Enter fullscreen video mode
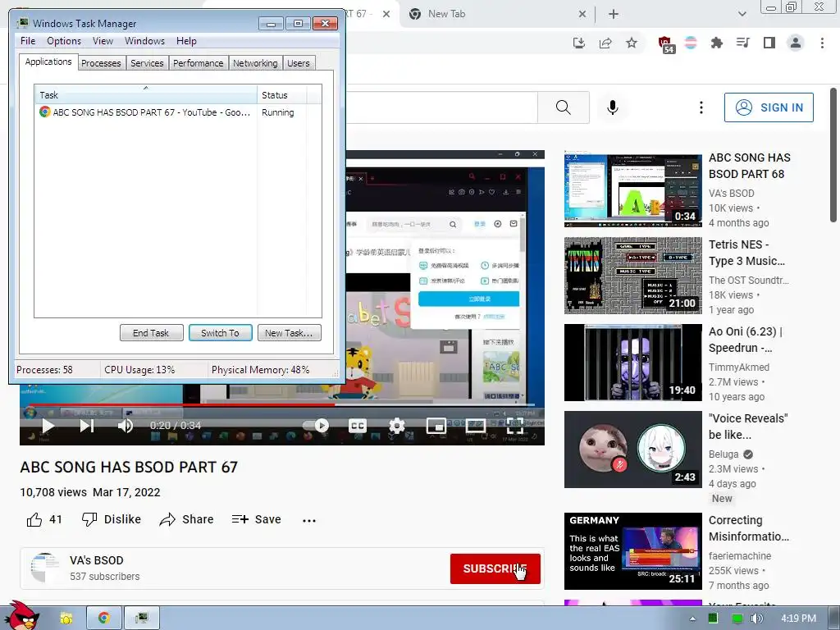The image size is (840, 630). click(515, 426)
